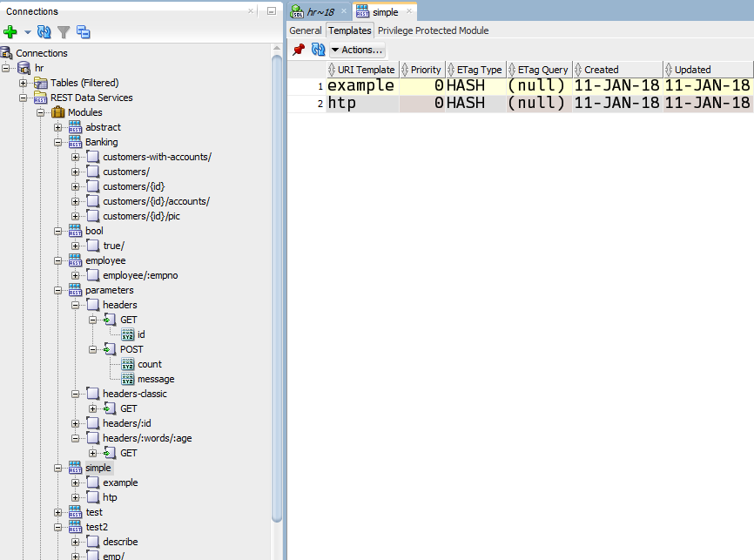Expand the abstract module node

click(x=58, y=127)
